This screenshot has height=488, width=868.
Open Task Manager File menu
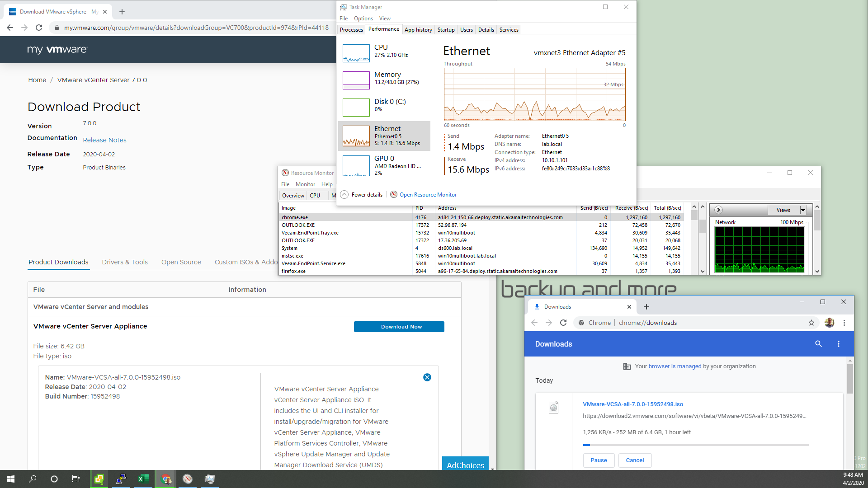[344, 19]
